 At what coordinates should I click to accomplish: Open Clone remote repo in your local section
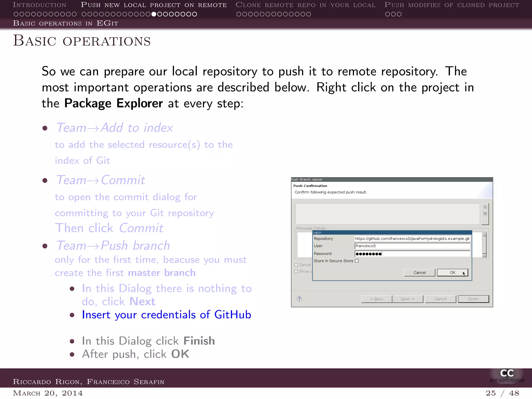click(305, 5)
